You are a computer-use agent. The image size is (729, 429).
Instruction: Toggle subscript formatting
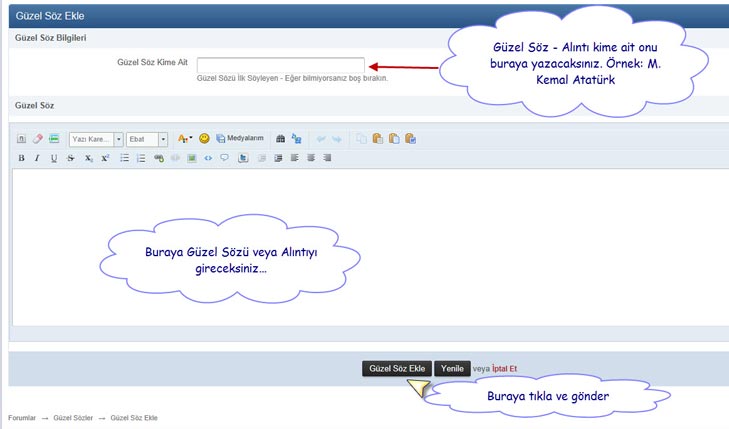coord(88,158)
